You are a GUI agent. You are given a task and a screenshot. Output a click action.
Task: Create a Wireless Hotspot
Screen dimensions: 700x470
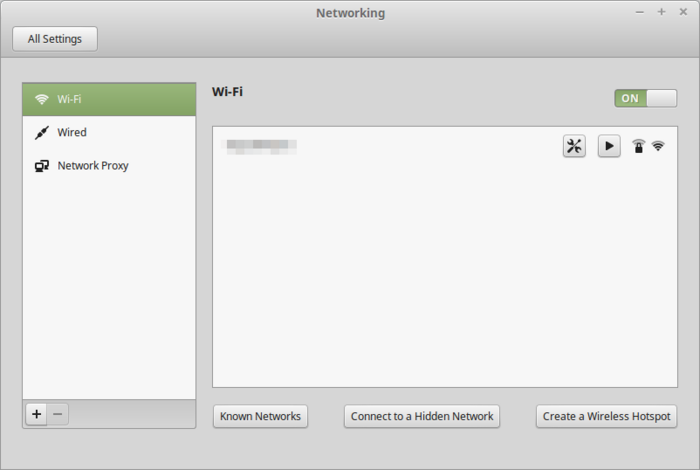click(606, 416)
